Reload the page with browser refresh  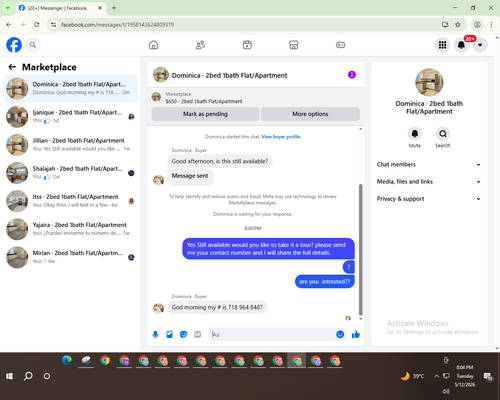point(37,25)
